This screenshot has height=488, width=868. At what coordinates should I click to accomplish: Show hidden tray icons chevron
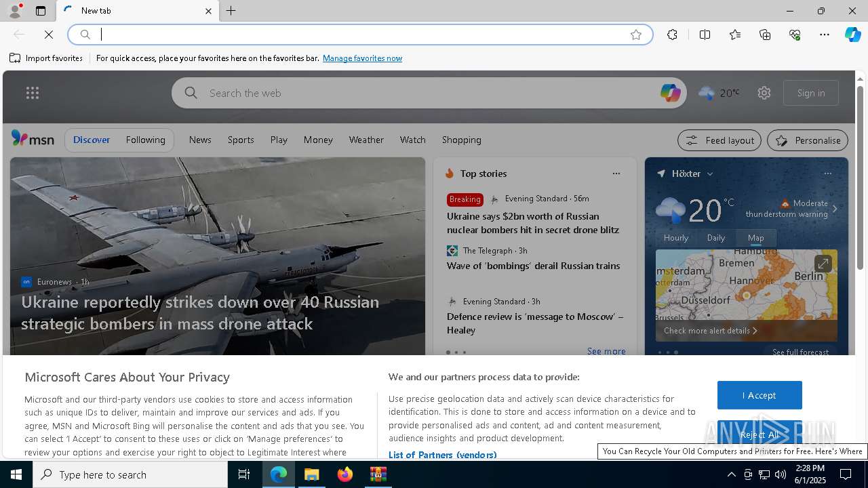coord(731,474)
